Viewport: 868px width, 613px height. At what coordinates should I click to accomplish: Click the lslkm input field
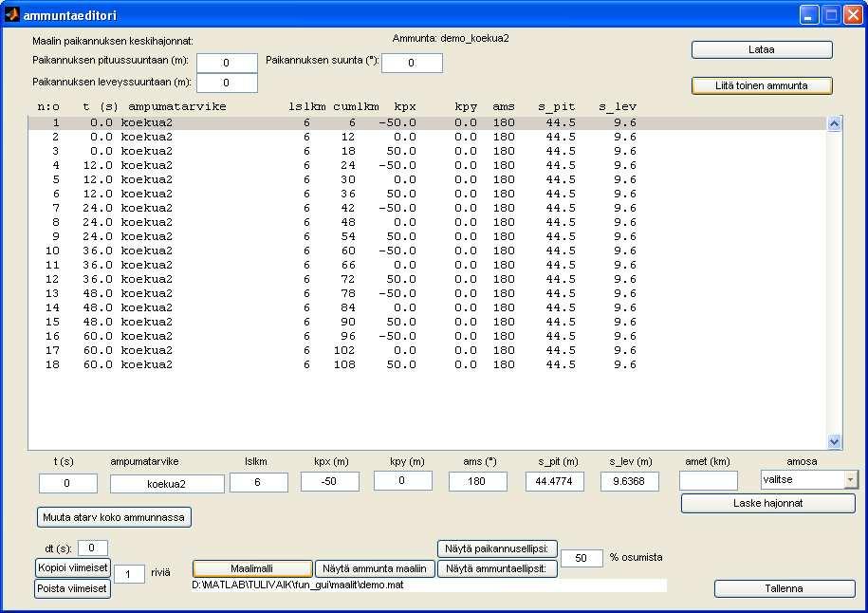click(259, 482)
